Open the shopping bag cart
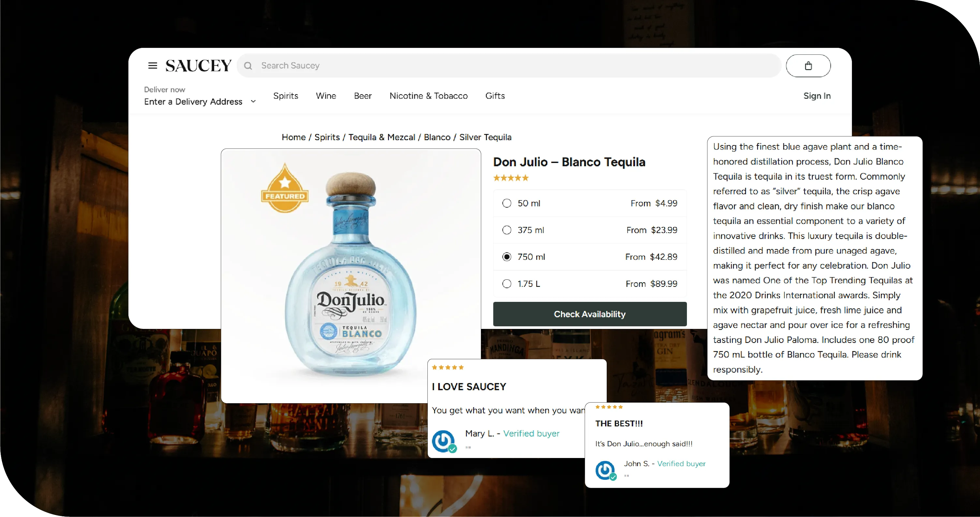The height and width of the screenshot is (517, 980). click(x=808, y=66)
